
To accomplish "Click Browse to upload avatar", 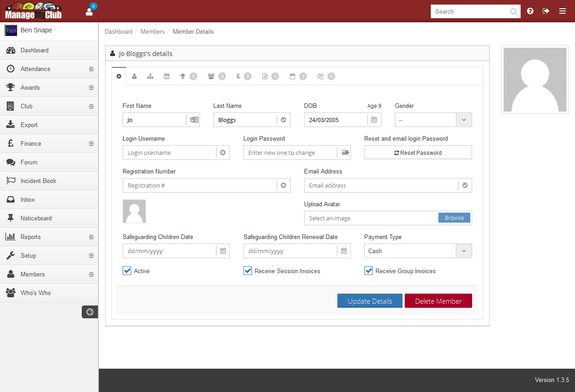I will coord(454,218).
